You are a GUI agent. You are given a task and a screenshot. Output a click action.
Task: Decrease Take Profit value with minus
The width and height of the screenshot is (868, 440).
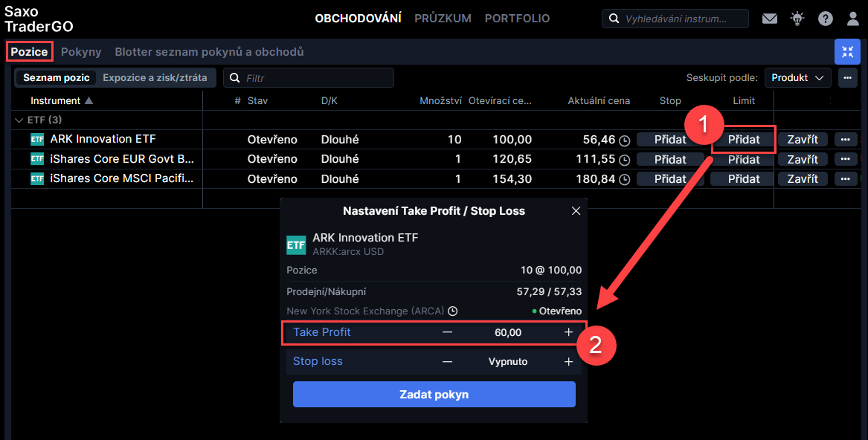(x=447, y=332)
